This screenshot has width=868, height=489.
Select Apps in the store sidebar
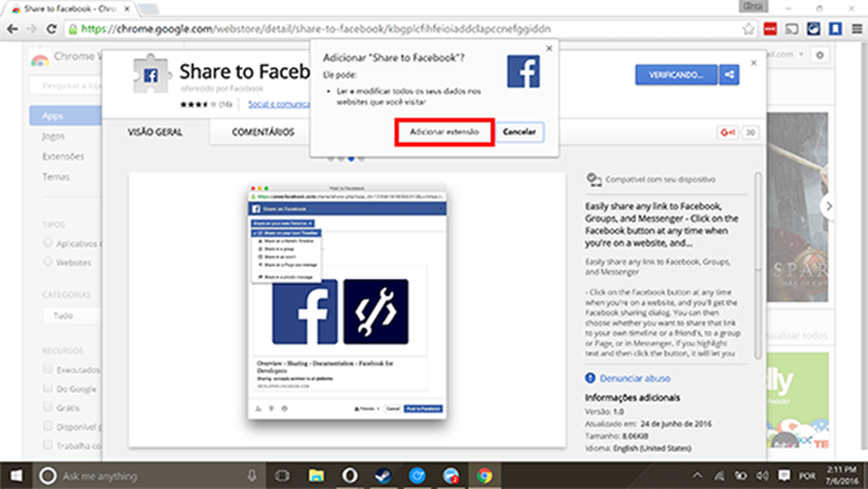[x=64, y=116]
